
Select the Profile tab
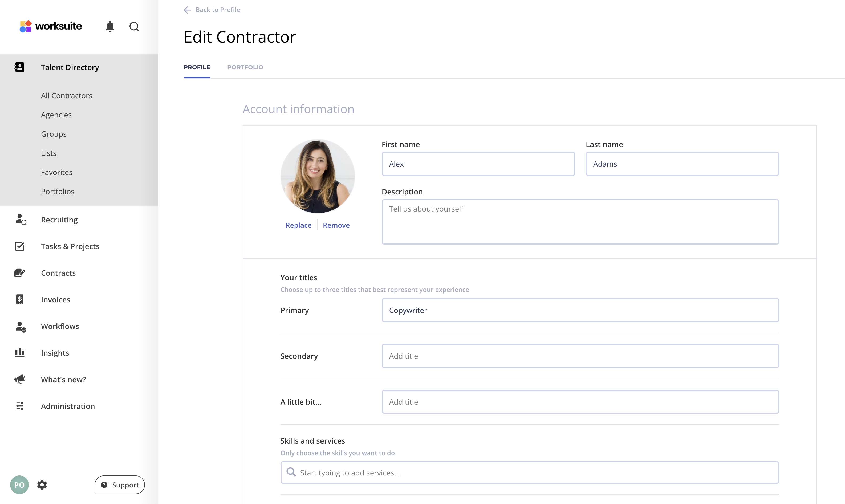coord(197,67)
